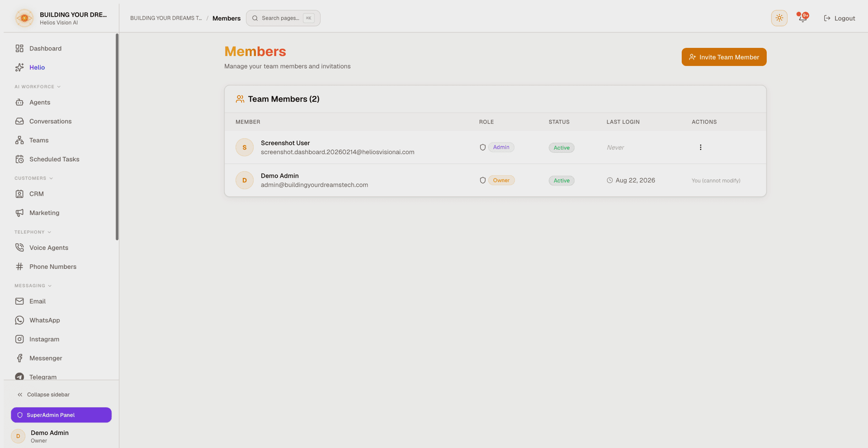Open Agents via its robot icon
Screen dimensions: 868x448
click(x=19, y=103)
